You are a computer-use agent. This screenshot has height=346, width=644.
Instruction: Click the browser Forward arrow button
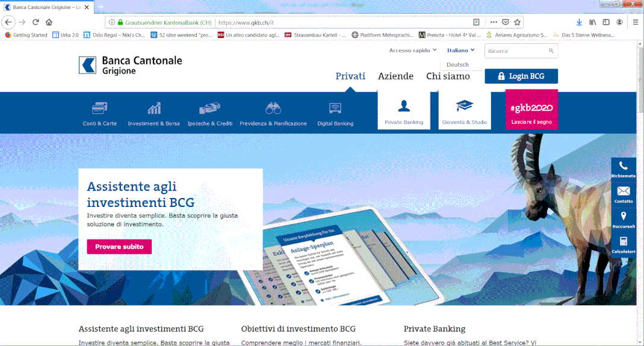pos(22,22)
